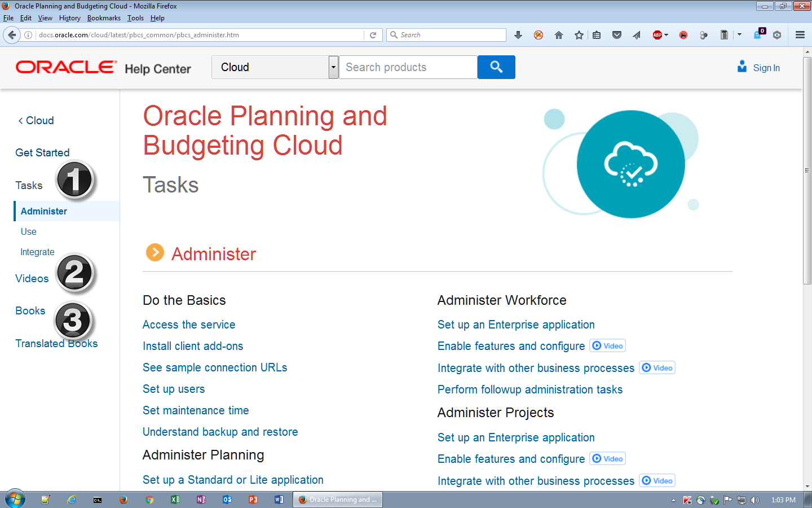This screenshot has height=508, width=812.
Task: Click the site information icon in the address bar
Action: click(28, 35)
